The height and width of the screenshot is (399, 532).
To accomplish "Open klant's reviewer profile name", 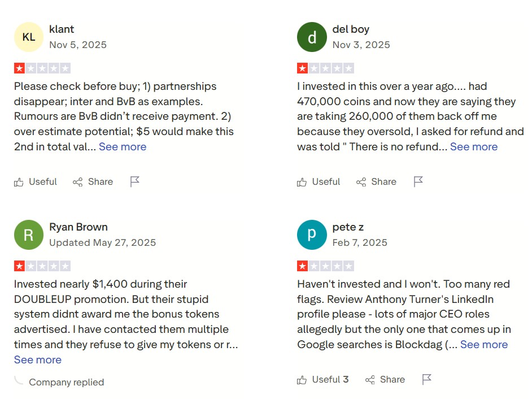I will point(62,29).
